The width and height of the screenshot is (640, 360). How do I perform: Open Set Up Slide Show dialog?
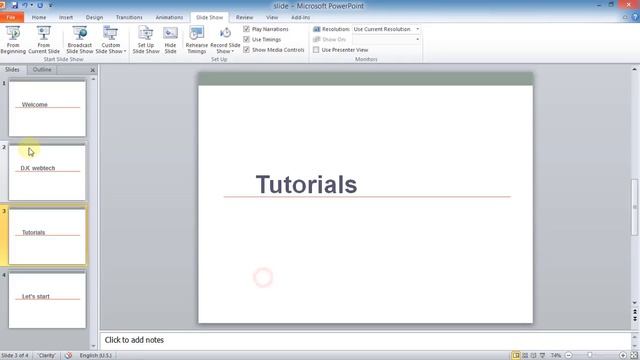(x=146, y=40)
